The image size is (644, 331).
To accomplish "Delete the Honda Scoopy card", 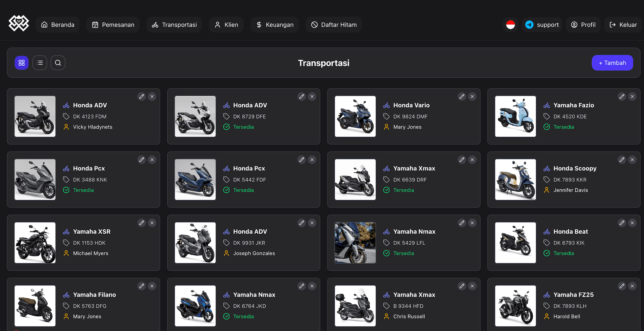I will pyautogui.click(x=633, y=160).
